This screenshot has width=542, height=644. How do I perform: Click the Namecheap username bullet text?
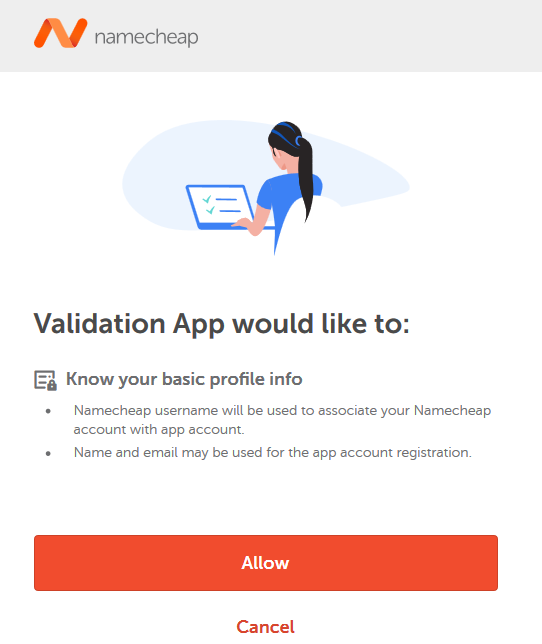tap(282, 420)
